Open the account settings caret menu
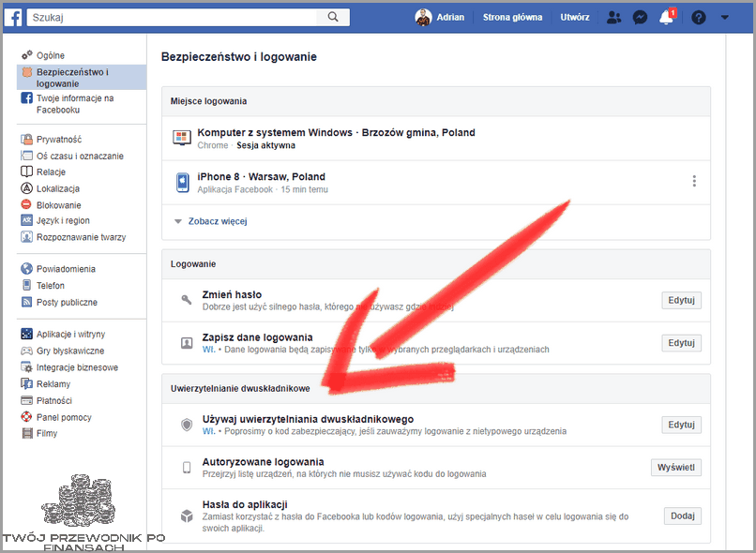The height and width of the screenshot is (553, 756). pos(726,16)
